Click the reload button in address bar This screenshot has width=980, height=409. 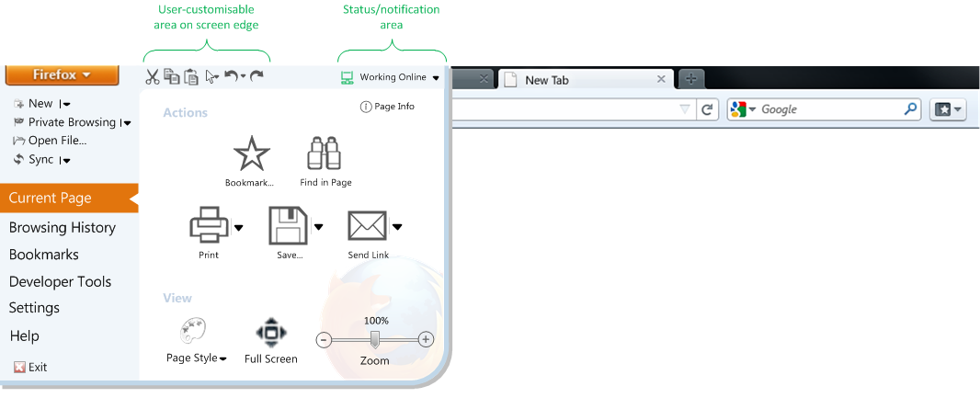(707, 109)
